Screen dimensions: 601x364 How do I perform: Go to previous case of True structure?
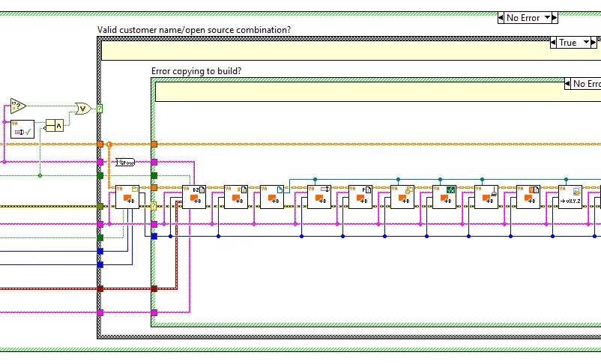(555, 43)
